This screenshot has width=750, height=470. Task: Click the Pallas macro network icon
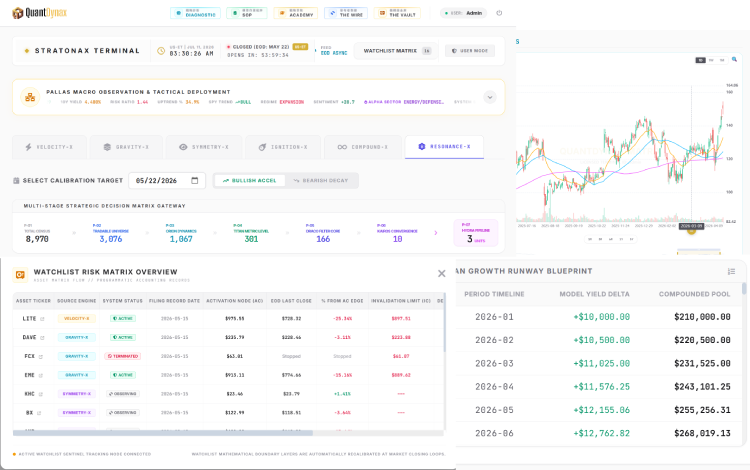pyautogui.click(x=30, y=97)
